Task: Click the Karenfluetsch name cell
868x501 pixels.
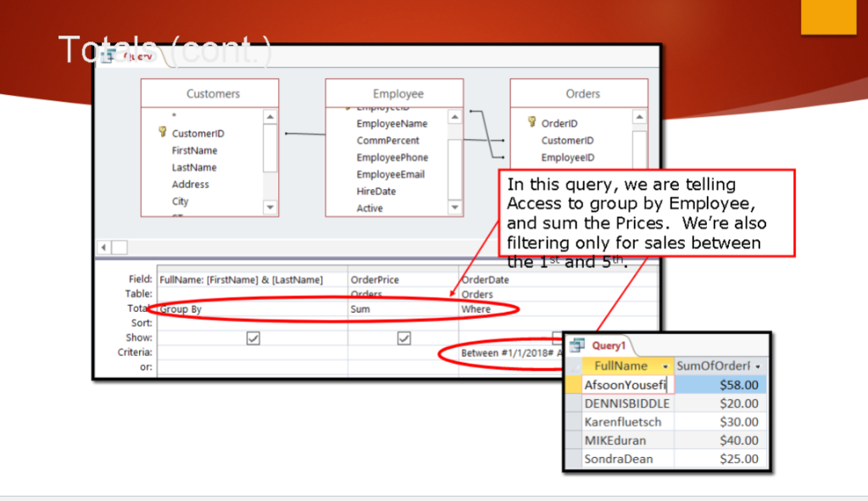Action: (x=628, y=422)
